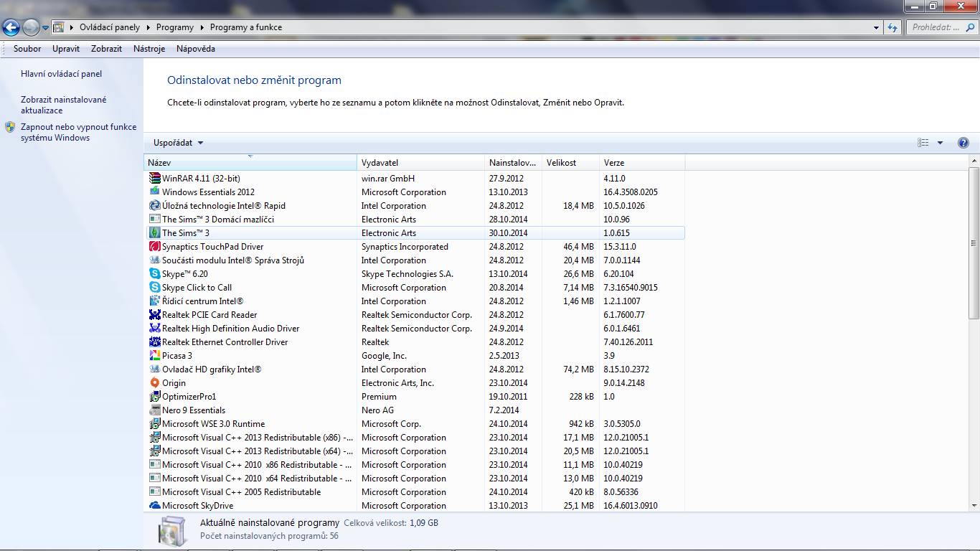980x551 pixels.
Task: Select The Sims™ 3 row
Action: tap(415, 232)
